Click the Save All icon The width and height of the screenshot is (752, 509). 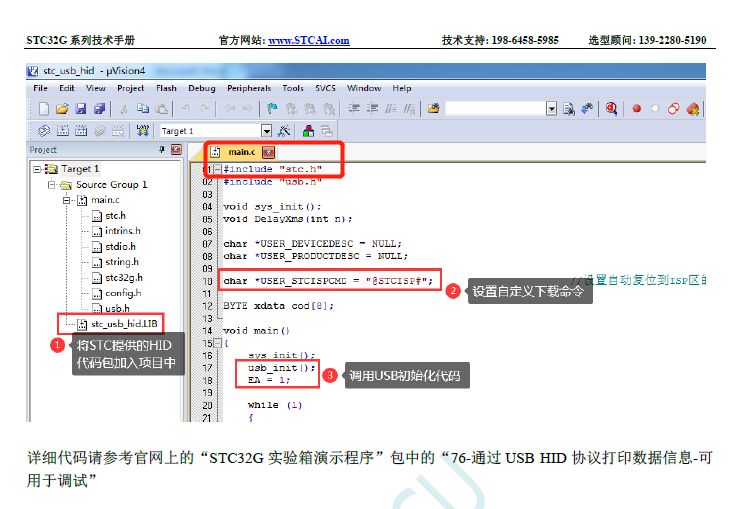[99, 109]
